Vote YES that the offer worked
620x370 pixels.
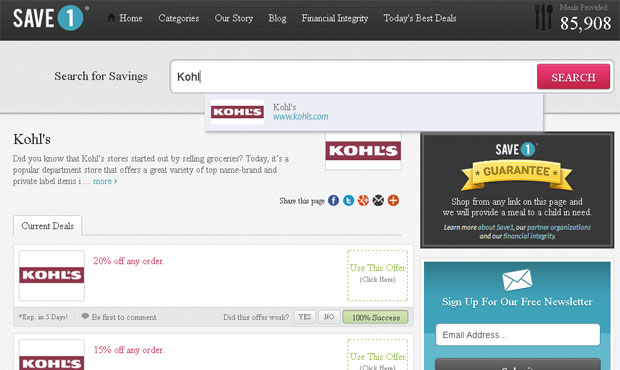click(305, 317)
